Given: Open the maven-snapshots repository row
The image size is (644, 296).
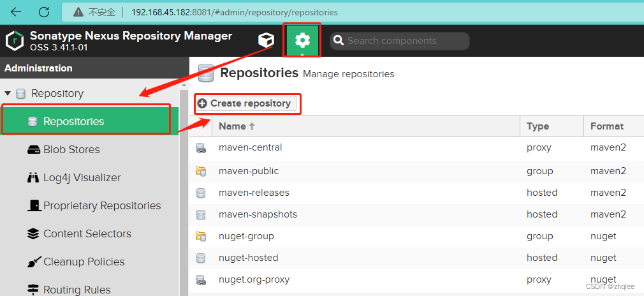Looking at the screenshot, I should click(416, 214).
